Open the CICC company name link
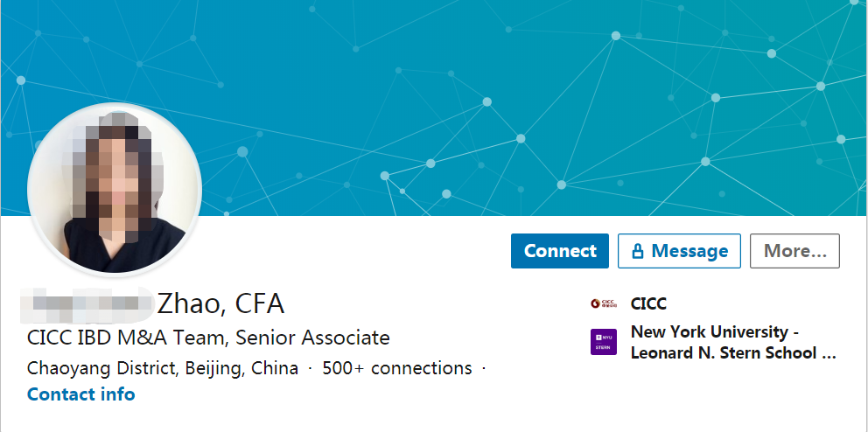 tap(648, 303)
